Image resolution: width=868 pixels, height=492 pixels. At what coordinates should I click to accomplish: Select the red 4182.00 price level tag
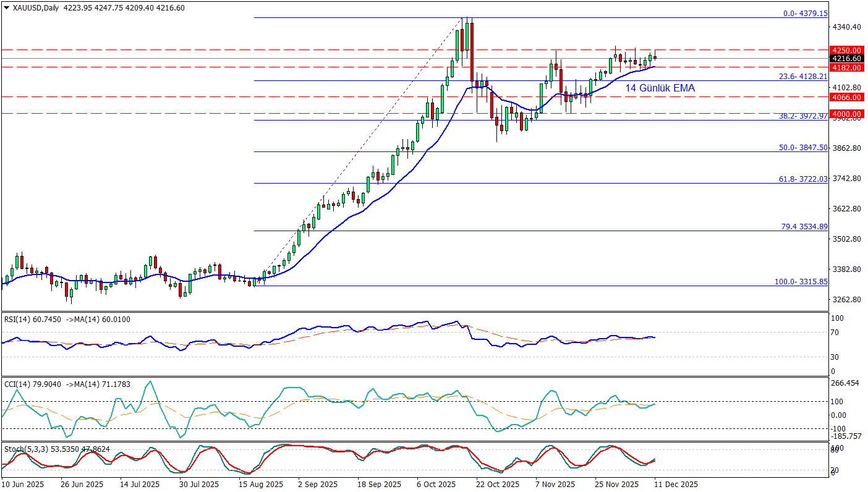click(846, 67)
